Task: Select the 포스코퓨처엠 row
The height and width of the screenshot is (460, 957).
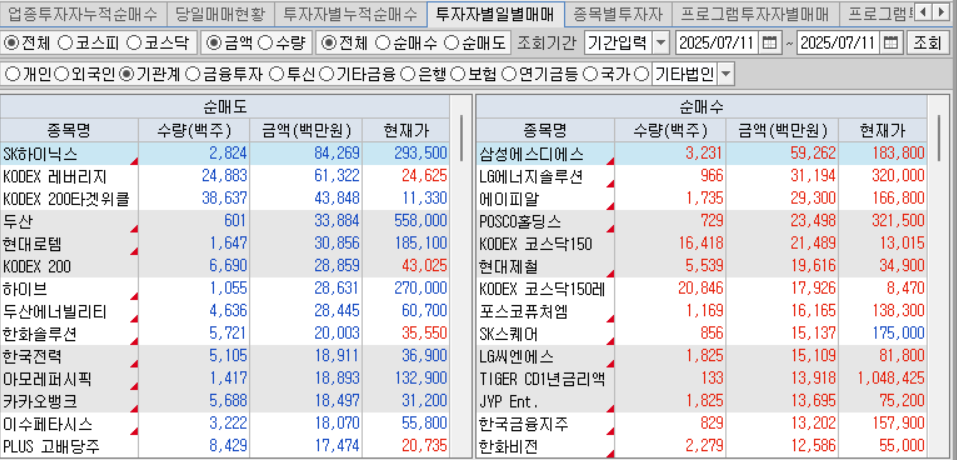Action: [x=701, y=312]
